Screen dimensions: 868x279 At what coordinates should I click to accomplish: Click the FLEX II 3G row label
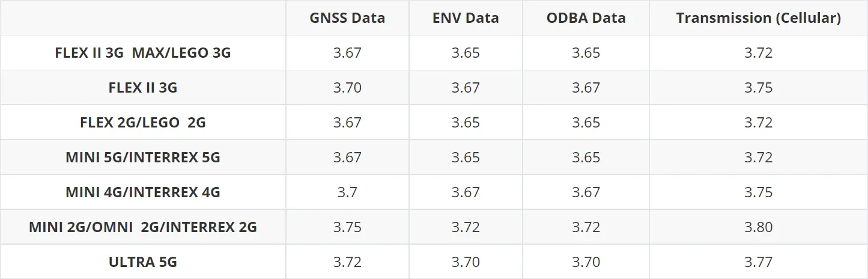pos(143,88)
